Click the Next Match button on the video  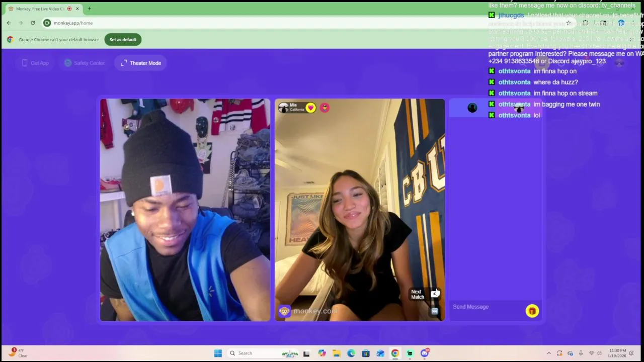pyautogui.click(x=425, y=294)
